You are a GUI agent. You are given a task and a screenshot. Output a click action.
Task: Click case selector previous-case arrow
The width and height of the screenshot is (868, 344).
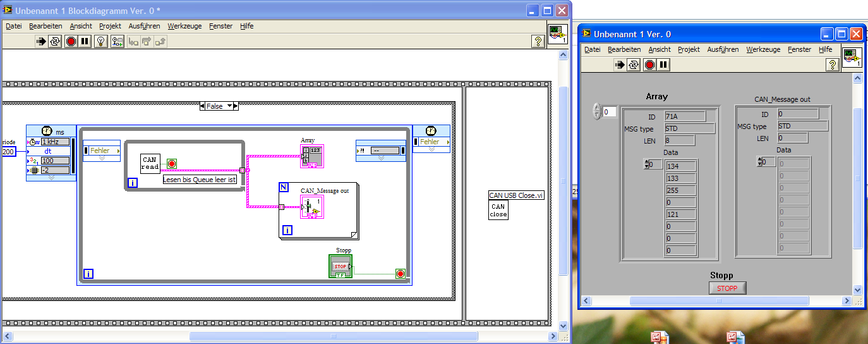tap(202, 106)
